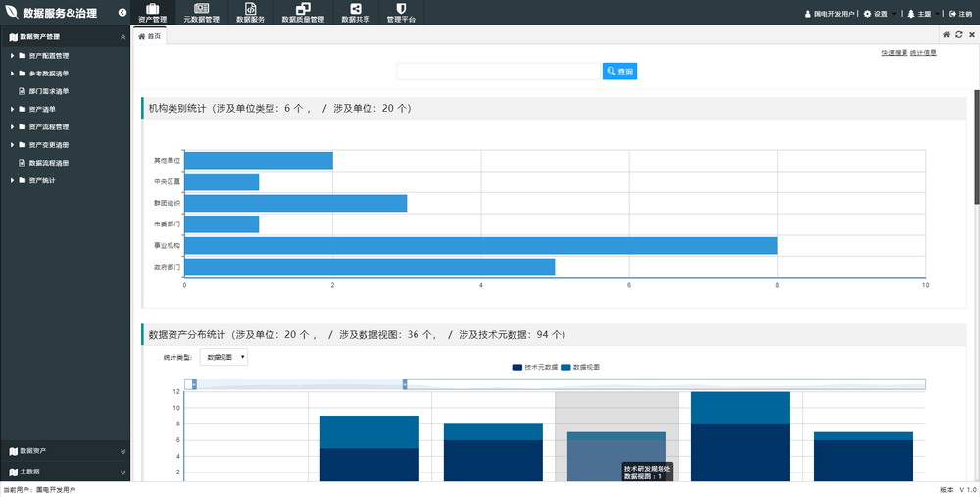Screen dimensions: 980x497
Task: Open the 元数据管理 module icon
Action: pyautogui.click(x=201, y=9)
